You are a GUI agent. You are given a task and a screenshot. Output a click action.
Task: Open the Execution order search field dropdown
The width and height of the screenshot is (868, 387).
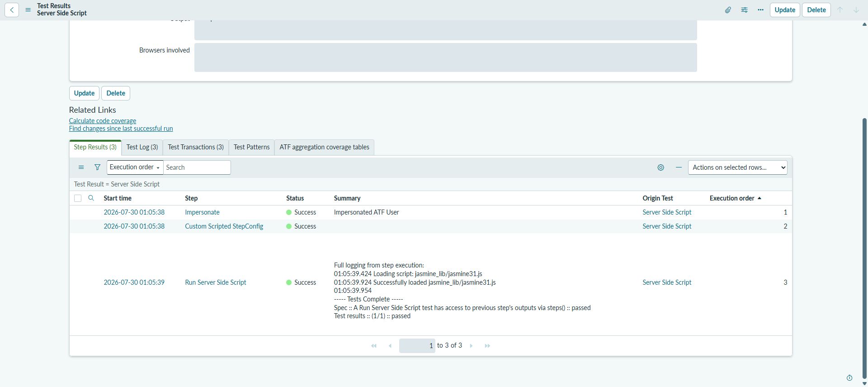[x=135, y=167]
